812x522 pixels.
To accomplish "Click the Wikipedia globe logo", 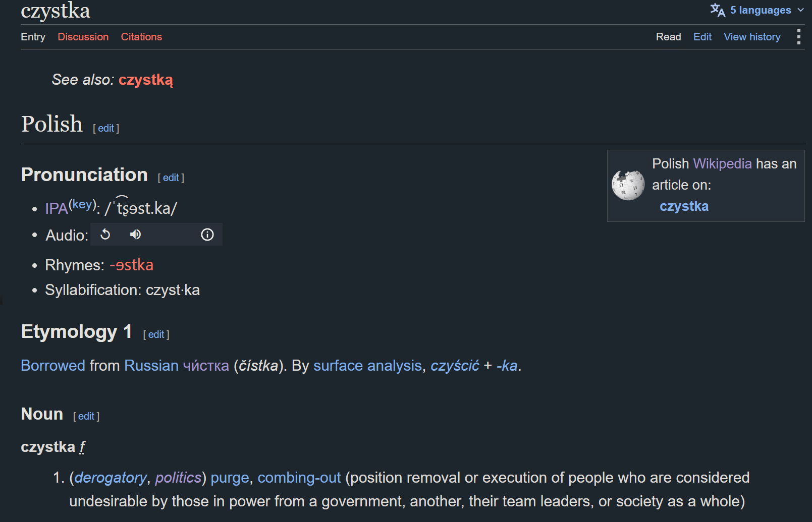I will pyautogui.click(x=628, y=185).
